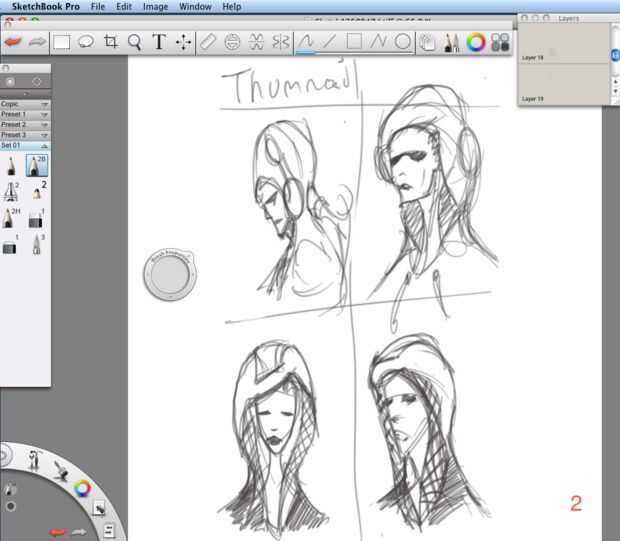Expand the Preset 3 brush set

point(25,135)
